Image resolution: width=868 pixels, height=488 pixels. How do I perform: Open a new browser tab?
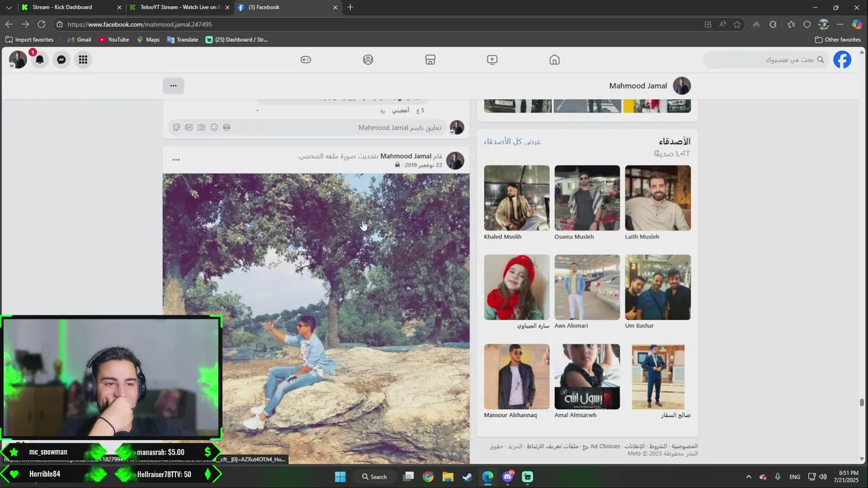(350, 7)
